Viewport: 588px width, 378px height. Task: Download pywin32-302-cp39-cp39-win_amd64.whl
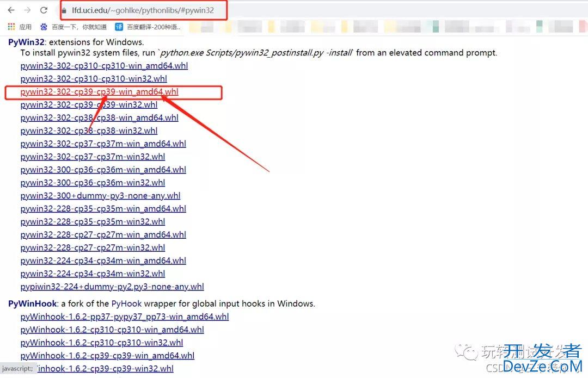[x=100, y=92]
